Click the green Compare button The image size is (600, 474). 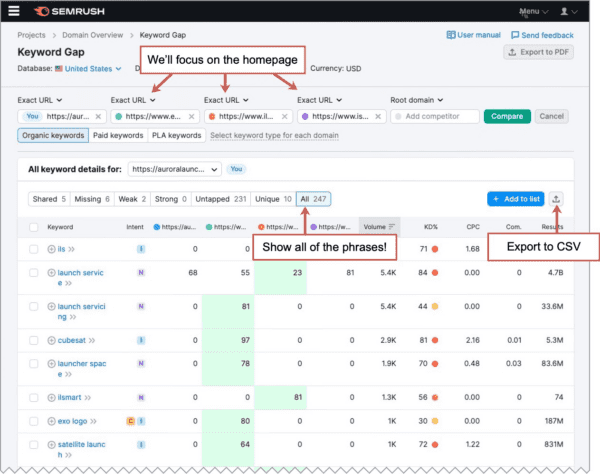[507, 116]
